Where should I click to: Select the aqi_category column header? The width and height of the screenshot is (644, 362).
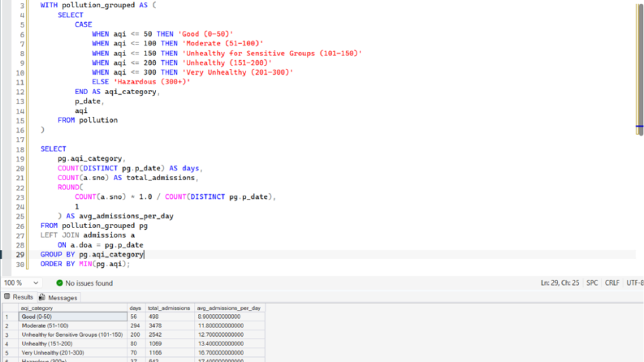(x=73, y=308)
